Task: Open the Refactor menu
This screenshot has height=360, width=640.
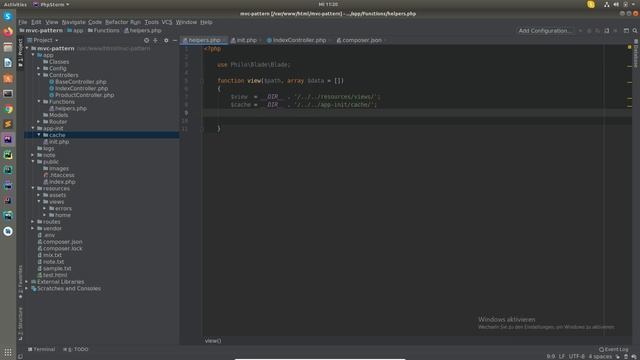Action: click(116, 22)
